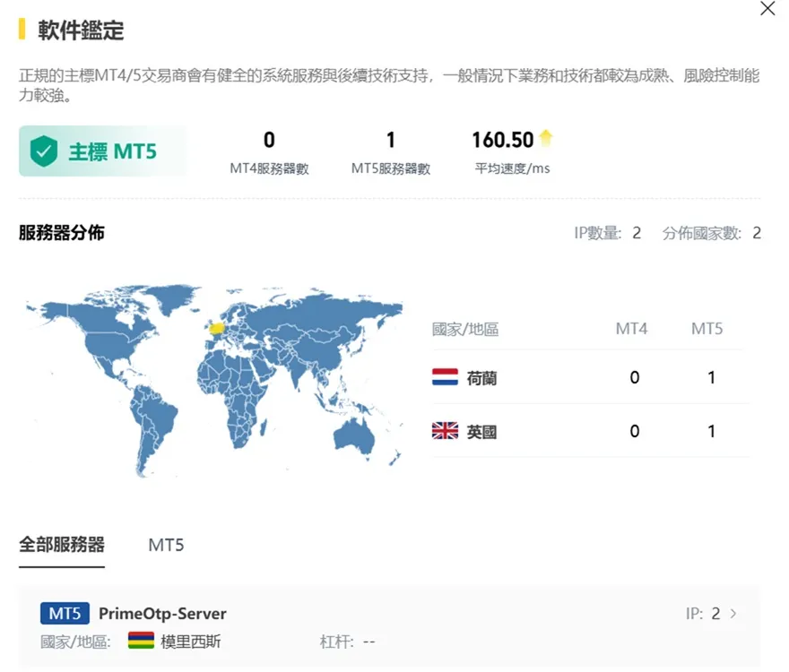Screen dimensions: 789x672
Task: Click the IP數量: 2 text
Action: pos(607,233)
